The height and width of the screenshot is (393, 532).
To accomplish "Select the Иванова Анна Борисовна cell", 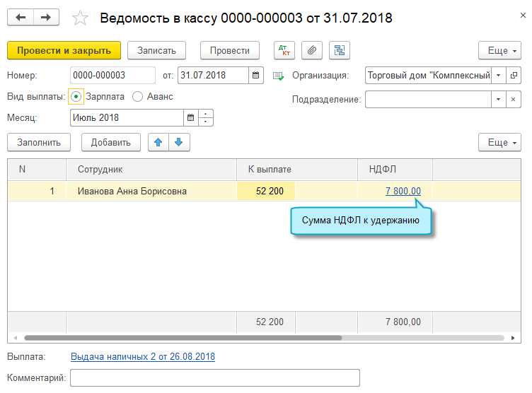I will (x=151, y=192).
